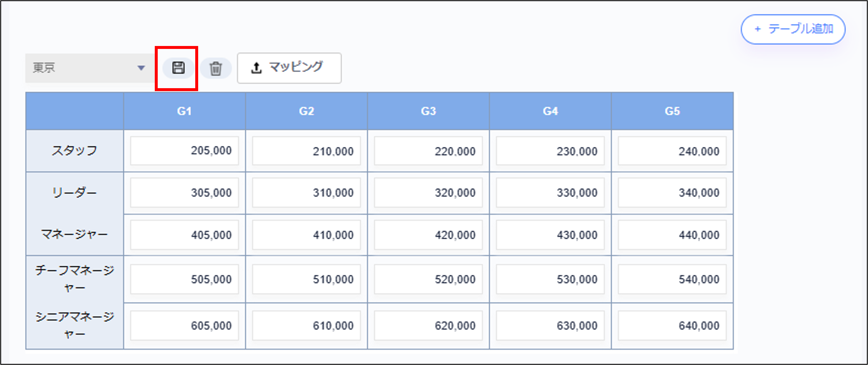The height and width of the screenshot is (365, 868).
Task: Click the 540,000 field for チーフマネージャー
Action: (x=672, y=279)
